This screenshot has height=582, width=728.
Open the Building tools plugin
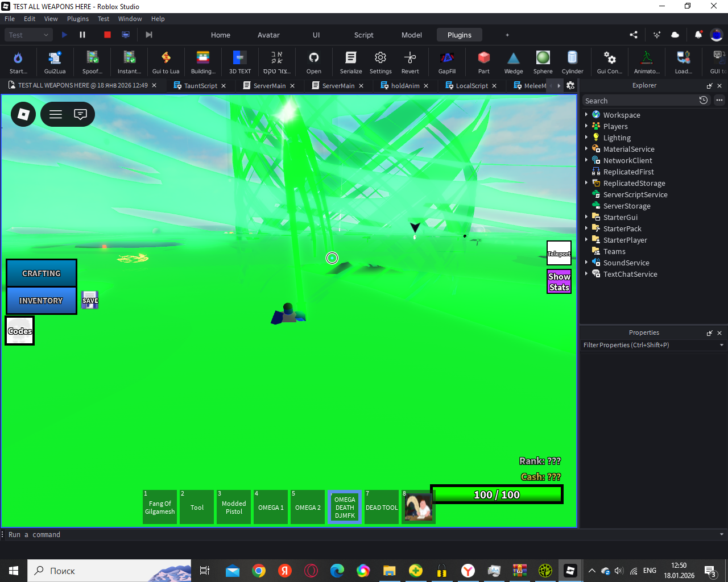pyautogui.click(x=203, y=62)
